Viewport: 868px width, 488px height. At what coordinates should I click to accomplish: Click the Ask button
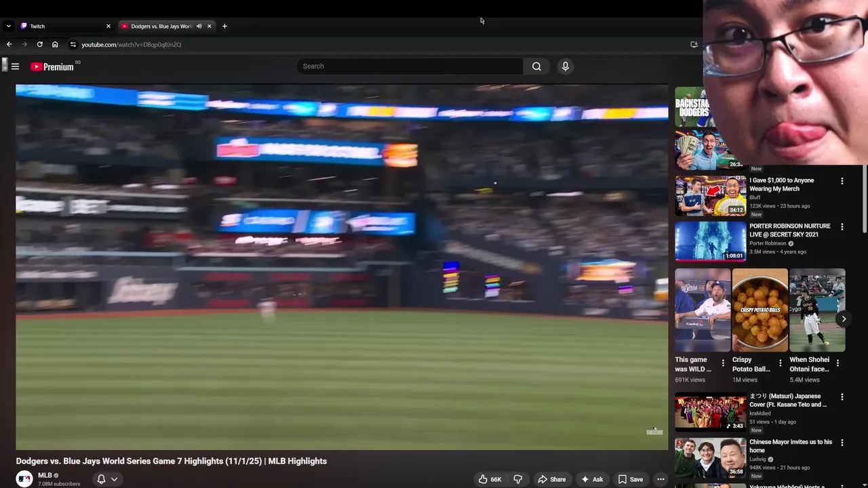(x=591, y=479)
